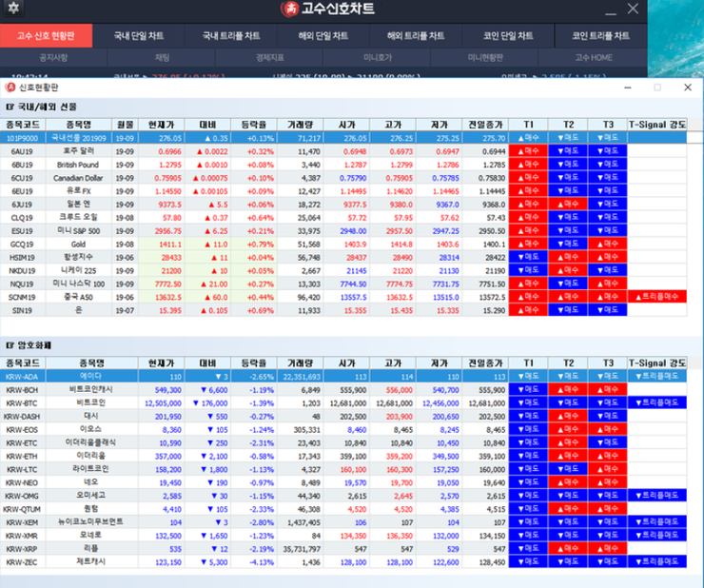The width and height of the screenshot is (704, 588).
Task: Select the 니케이 225 row name
Action: [x=78, y=270]
